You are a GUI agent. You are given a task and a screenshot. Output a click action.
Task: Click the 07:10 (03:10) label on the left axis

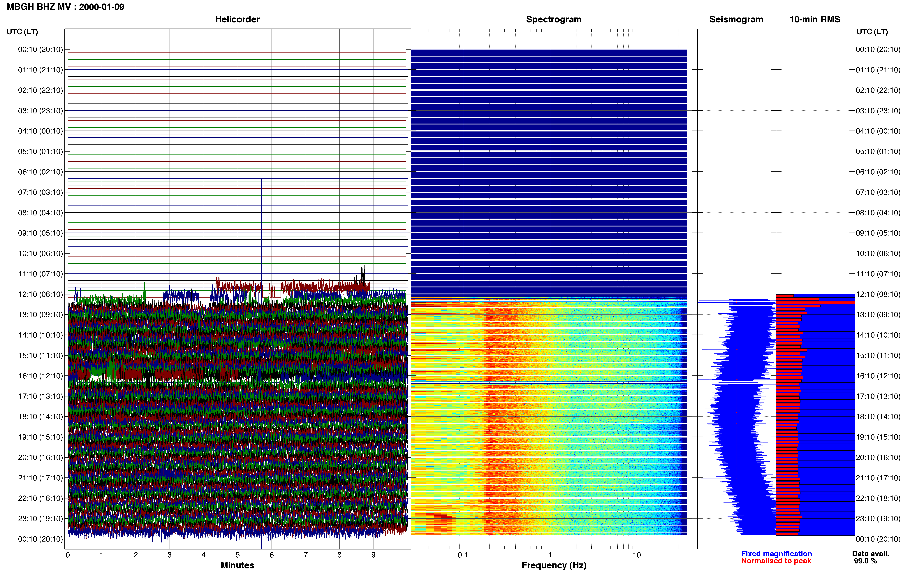41,192
